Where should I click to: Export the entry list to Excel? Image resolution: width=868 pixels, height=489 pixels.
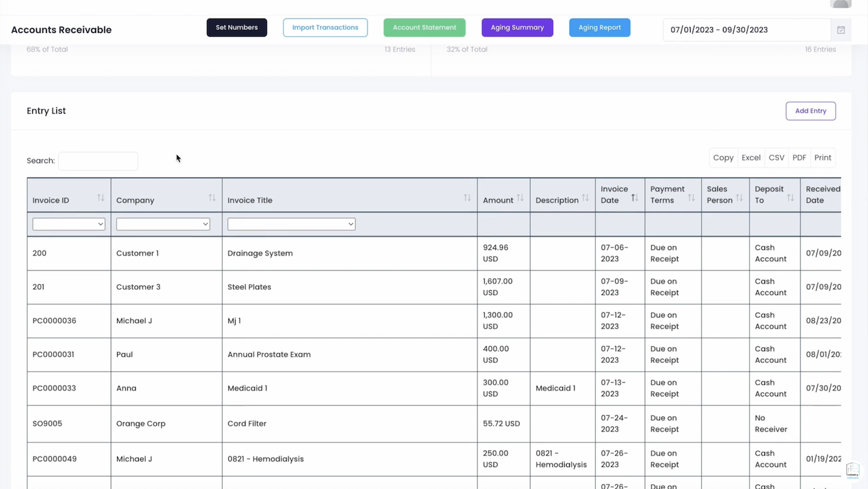751,158
